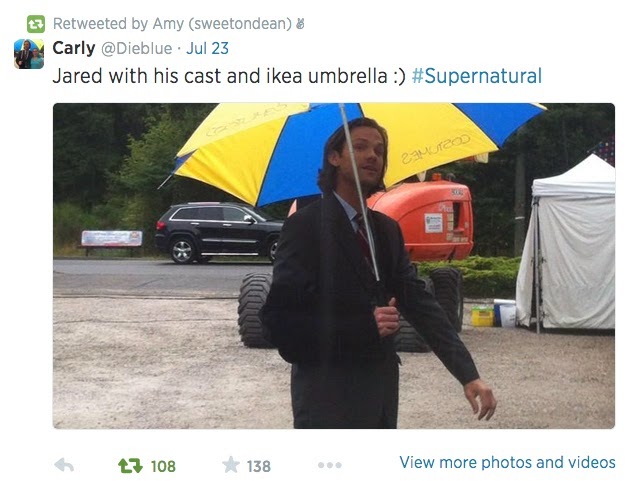Favorite the tweet with the star icon
The height and width of the screenshot is (481, 630).
231,465
